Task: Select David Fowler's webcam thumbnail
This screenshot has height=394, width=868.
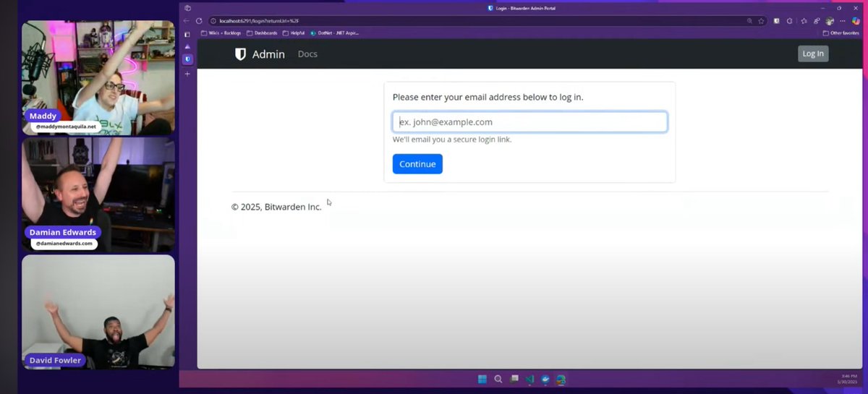Action: point(98,312)
